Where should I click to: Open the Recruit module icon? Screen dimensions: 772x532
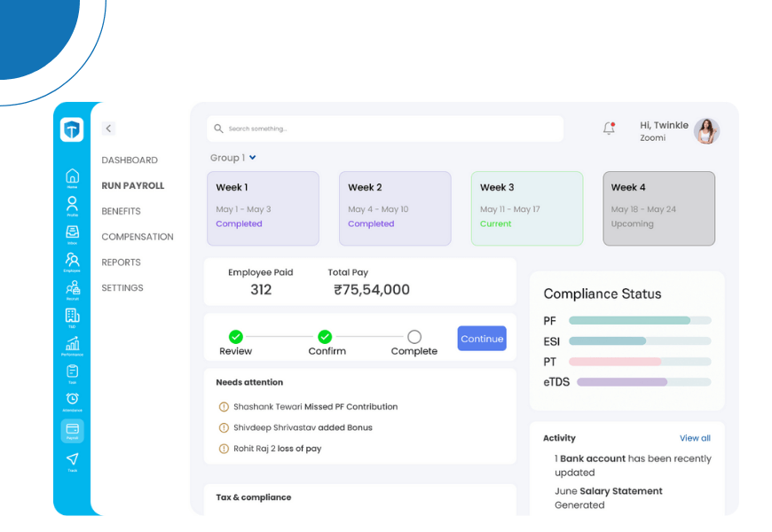[x=72, y=289]
